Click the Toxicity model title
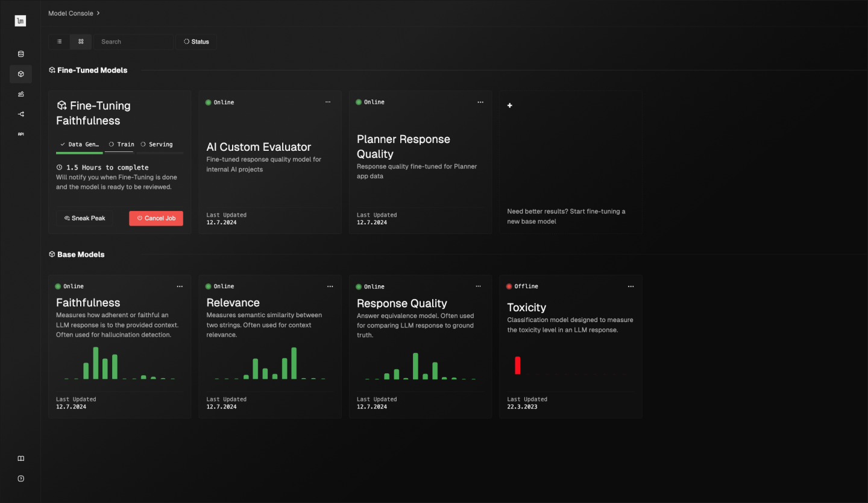This screenshot has width=868, height=503. (527, 308)
